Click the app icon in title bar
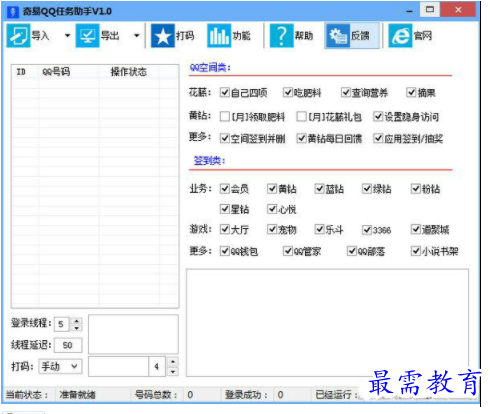This screenshot has width=490, height=414. coord(13,11)
